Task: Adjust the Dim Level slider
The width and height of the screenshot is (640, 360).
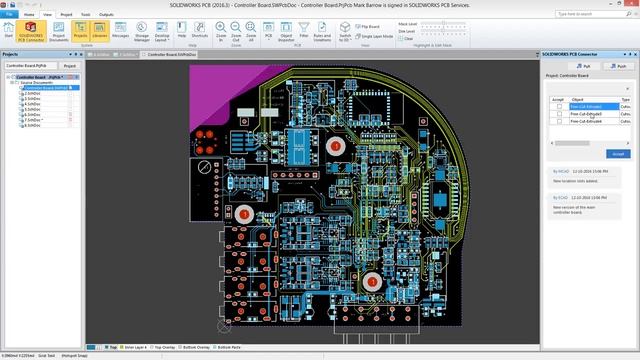Action: (x=443, y=31)
